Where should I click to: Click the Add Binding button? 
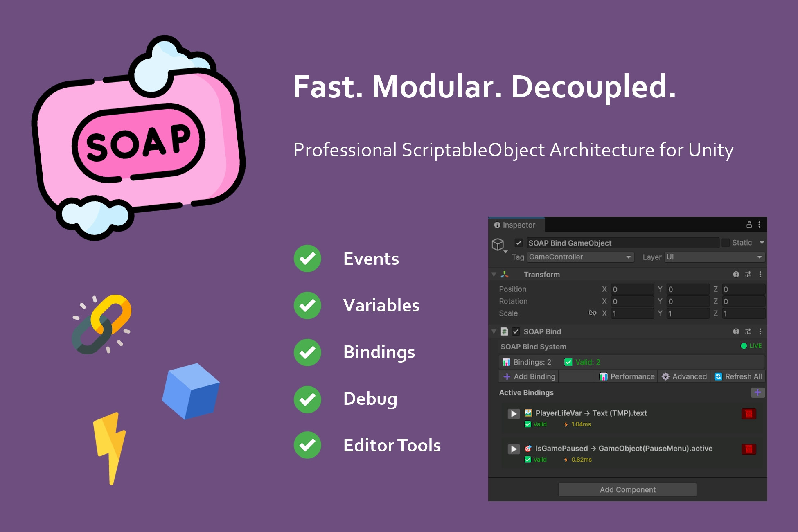click(528, 376)
